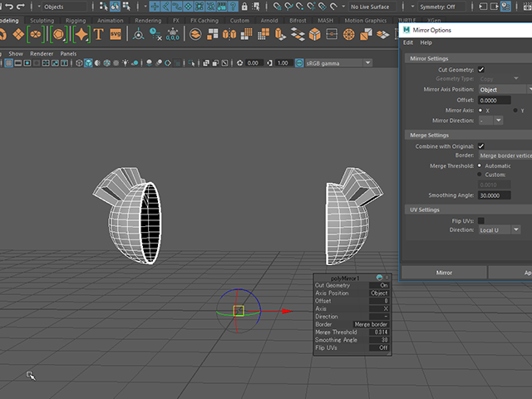Click the select by hierarchy icon
The width and height of the screenshot is (532, 399).
tap(104, 7)
